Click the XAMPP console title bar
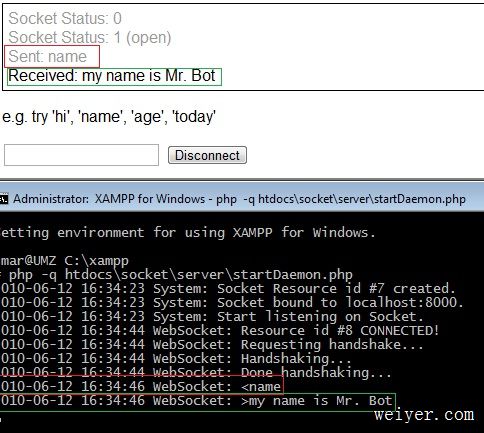The width and height of the screenshot is (484, 433). [x=242, y=199]
